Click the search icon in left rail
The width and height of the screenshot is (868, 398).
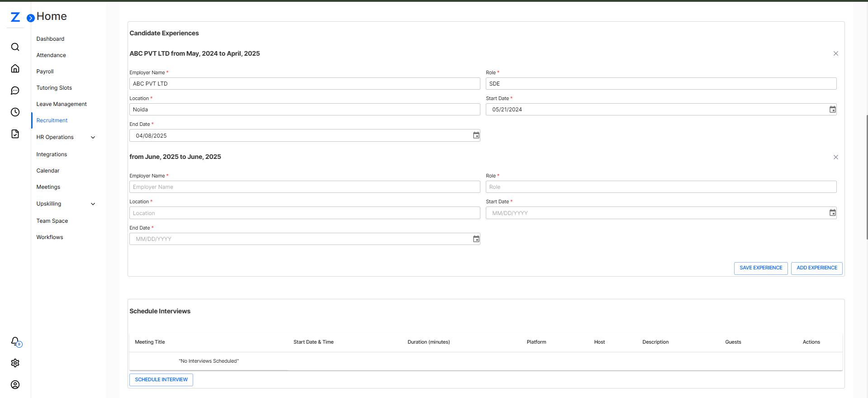point(15,47)
